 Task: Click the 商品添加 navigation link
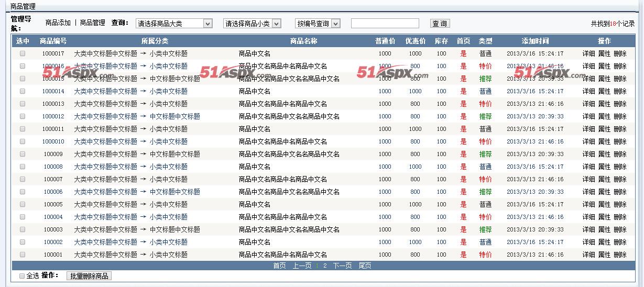[x=58, y=23]
